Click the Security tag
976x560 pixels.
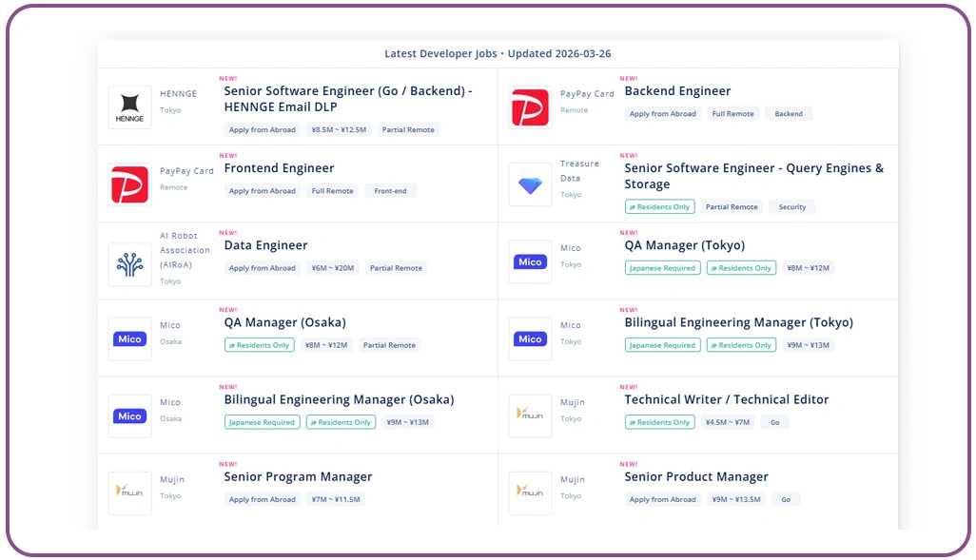tap(791, 207)
